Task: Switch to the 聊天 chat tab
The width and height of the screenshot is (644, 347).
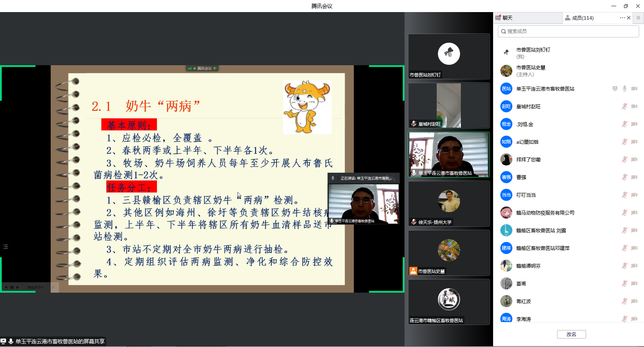Action: tap(507, 18)
